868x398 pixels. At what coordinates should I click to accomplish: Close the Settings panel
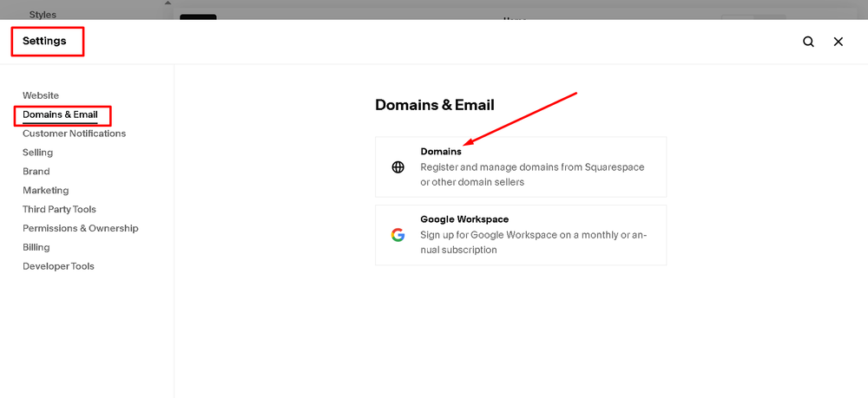point(838,42)
